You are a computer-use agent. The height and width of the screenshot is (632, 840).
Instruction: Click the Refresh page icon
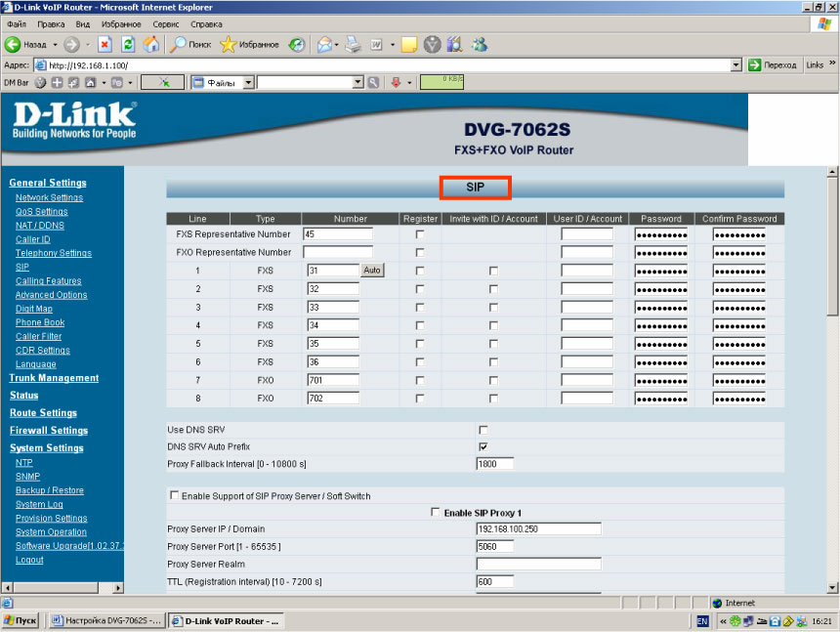coord(128,44)
